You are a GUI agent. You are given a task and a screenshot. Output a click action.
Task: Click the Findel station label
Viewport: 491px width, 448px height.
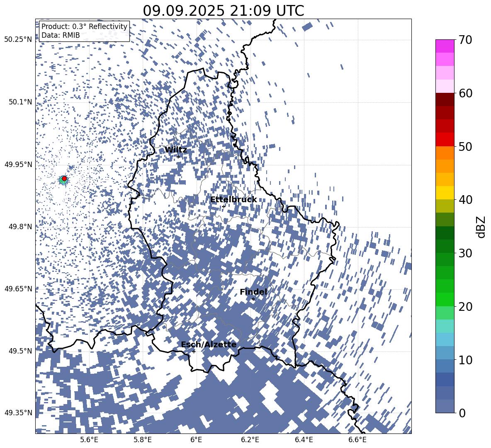253,292
